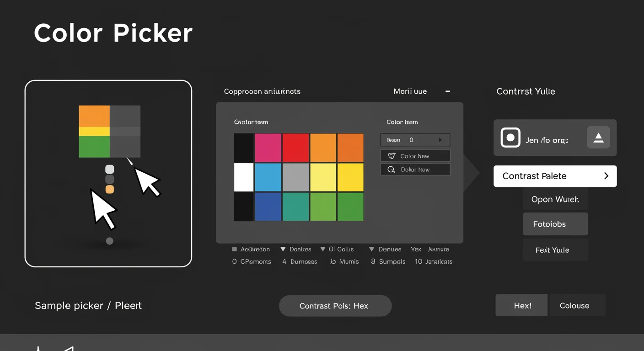
Task: Click the gray circle at preview bottom
Action: 109,241
